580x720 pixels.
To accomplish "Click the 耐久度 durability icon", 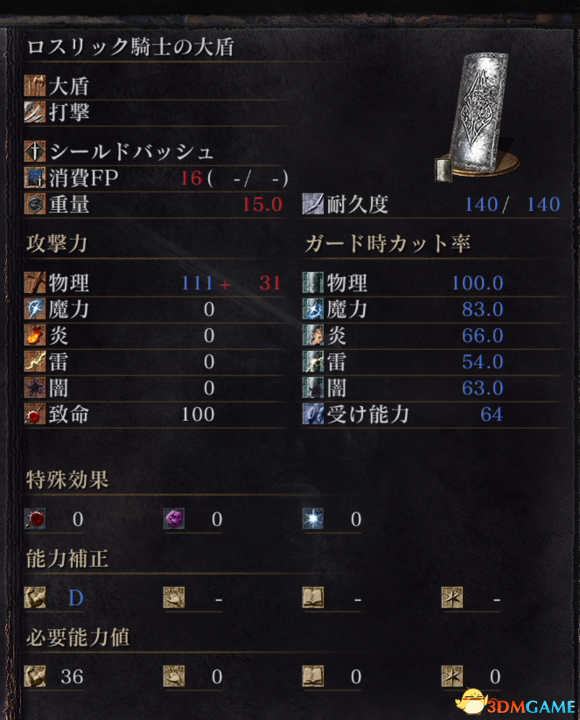I will coord(313,204).
